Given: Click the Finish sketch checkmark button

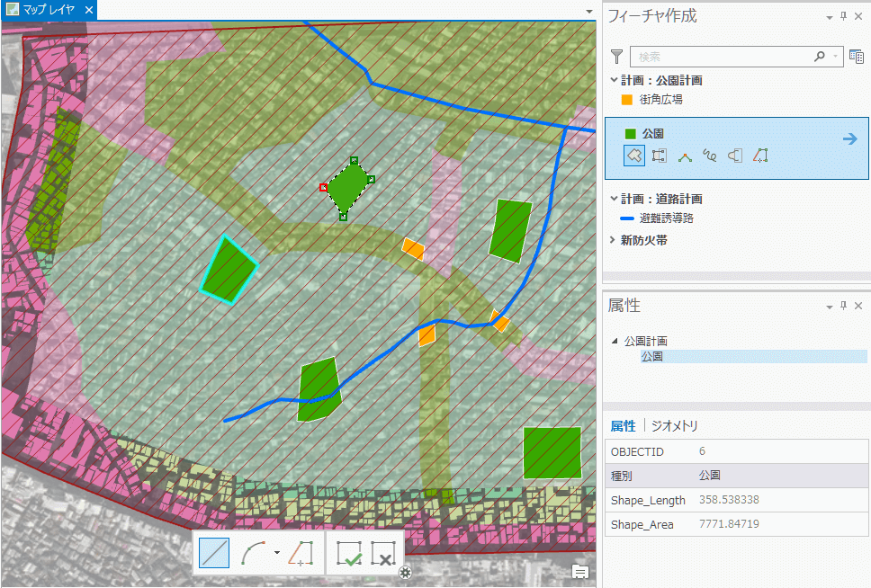Looking at the screenshot, I should click(348, 554).
